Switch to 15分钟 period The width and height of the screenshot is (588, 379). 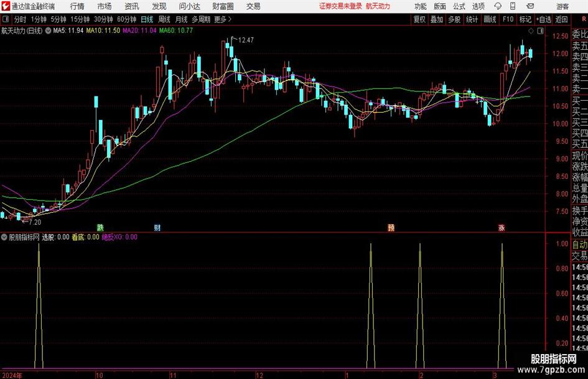click(x=80, y=19)
